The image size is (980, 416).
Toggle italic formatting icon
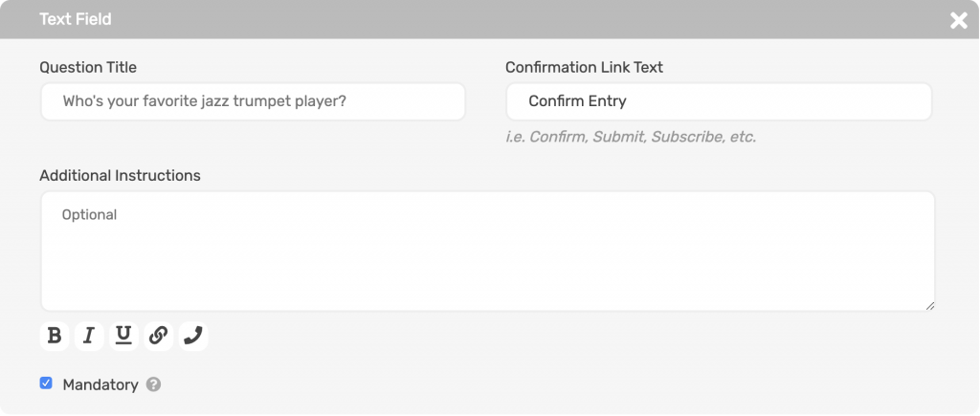[x=89, y=336]
